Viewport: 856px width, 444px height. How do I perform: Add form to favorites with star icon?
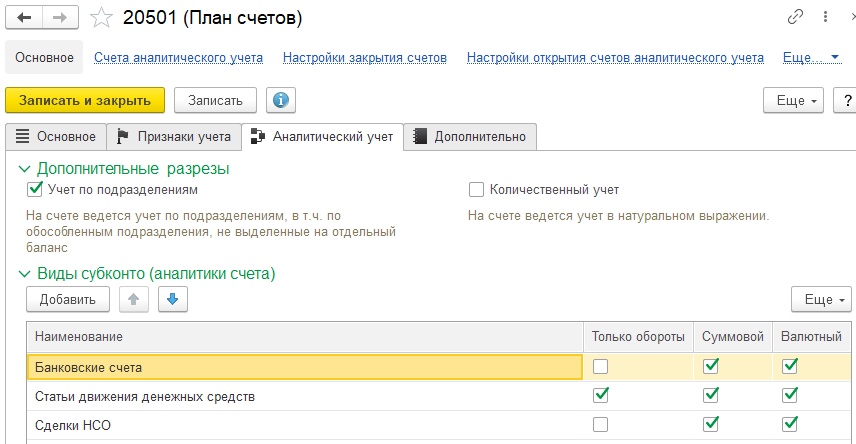click(100, 18)
